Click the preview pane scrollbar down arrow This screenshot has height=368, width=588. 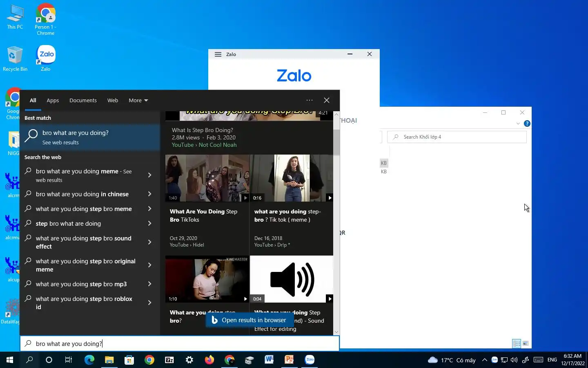336,332
